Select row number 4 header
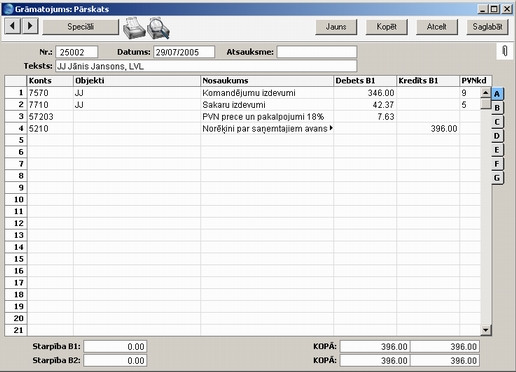Screen dimensions: 516x372 tap(16, 129)
